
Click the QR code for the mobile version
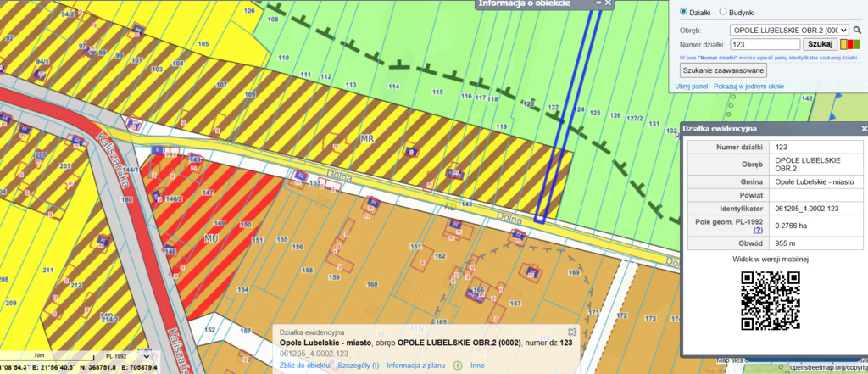click(770, 300)
